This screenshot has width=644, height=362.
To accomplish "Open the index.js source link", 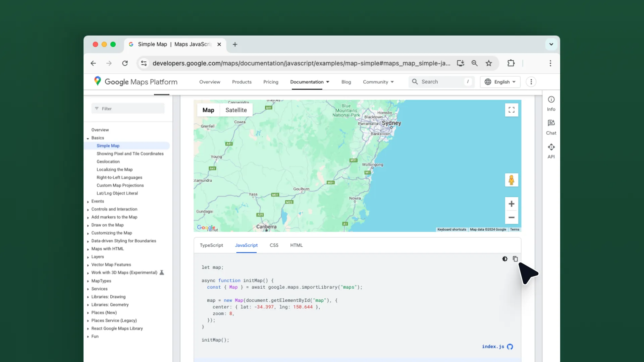I will tap(493, 347).
